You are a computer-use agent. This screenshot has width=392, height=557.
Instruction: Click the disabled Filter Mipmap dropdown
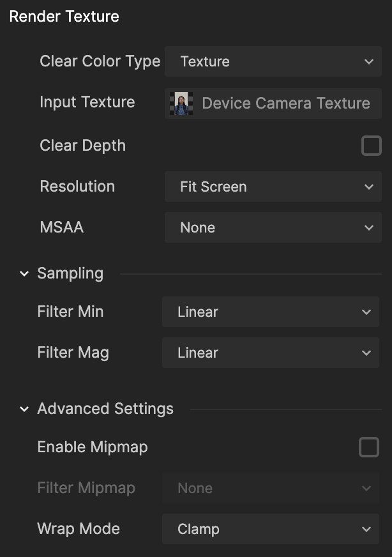click(271, 488)
